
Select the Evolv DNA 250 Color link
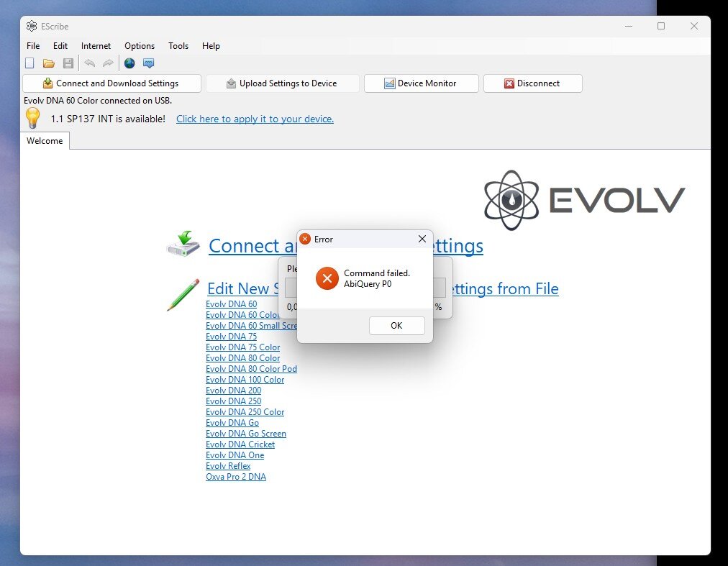click(245, 412)
